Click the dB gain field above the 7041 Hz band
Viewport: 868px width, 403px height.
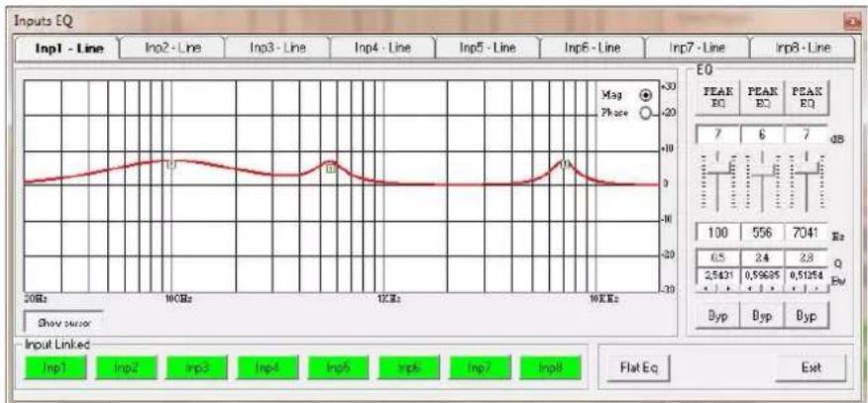(x=806, y=135)
